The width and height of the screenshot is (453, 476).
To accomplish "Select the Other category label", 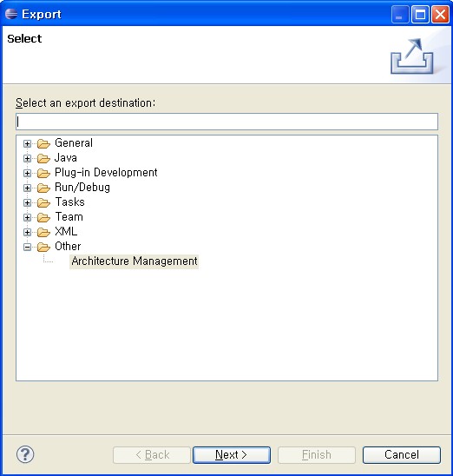I will (x=68, y=246).
